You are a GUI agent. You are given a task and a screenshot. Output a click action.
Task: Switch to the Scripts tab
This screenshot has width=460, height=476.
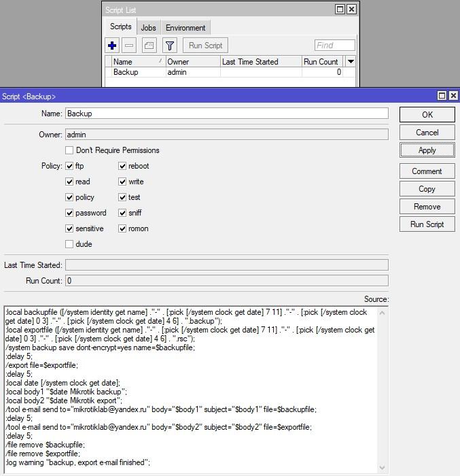(121, 27)
